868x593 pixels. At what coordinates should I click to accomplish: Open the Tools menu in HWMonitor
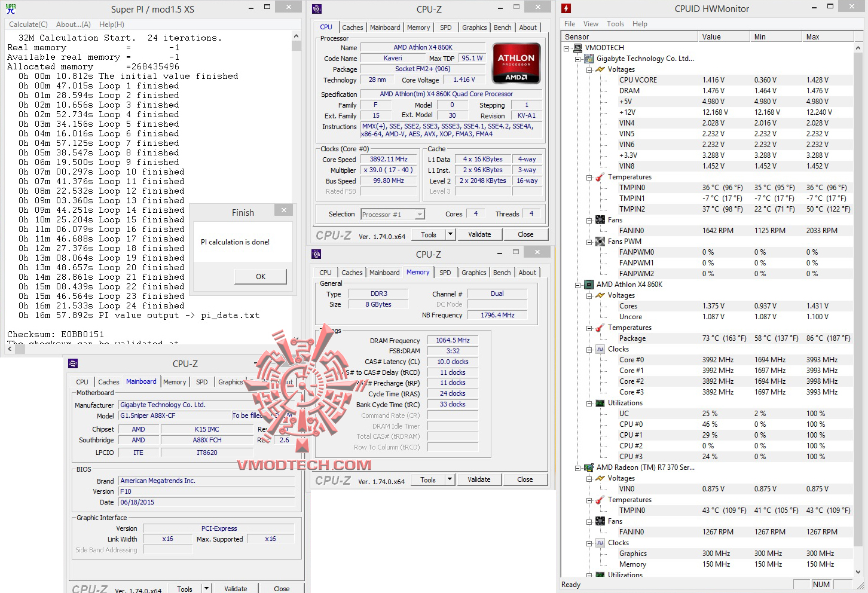[615, 24]
